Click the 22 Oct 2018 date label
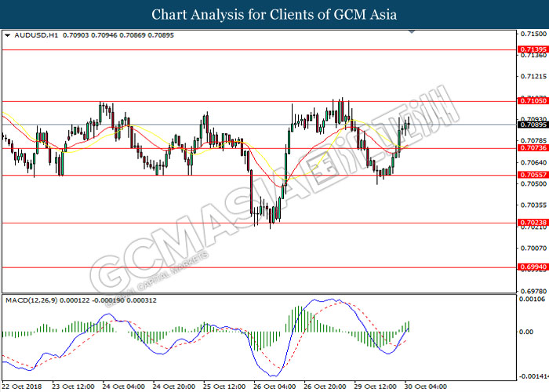The width and height of the screenshot is (549, 392). [x=20, y=387]
